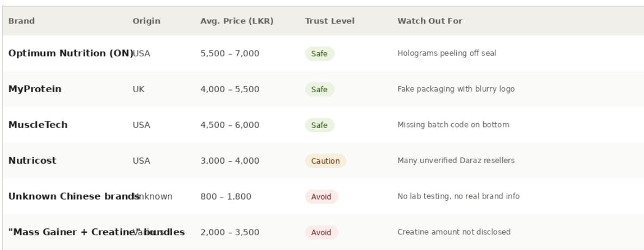Click the Avoid badge for Unknown Chinese brands
The width and height of the screenshot is (644, 250).
tap(321, 197)
